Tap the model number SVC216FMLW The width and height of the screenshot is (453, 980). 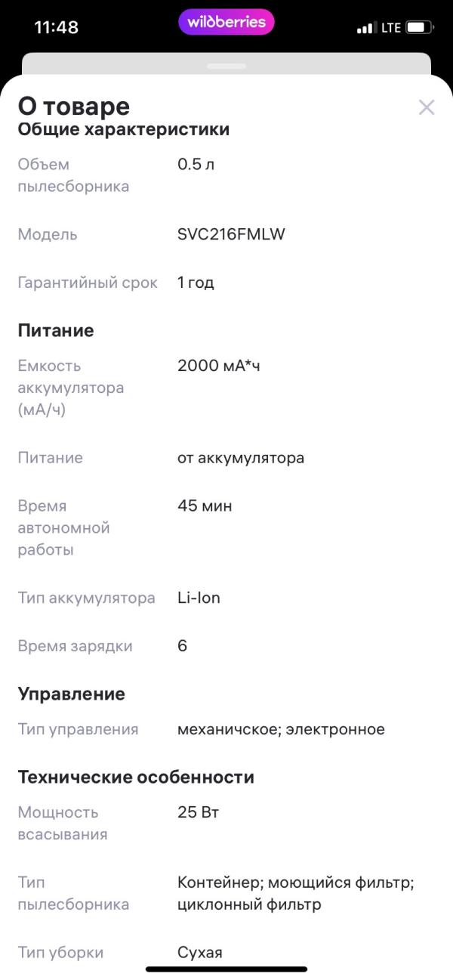pos(229,234)
